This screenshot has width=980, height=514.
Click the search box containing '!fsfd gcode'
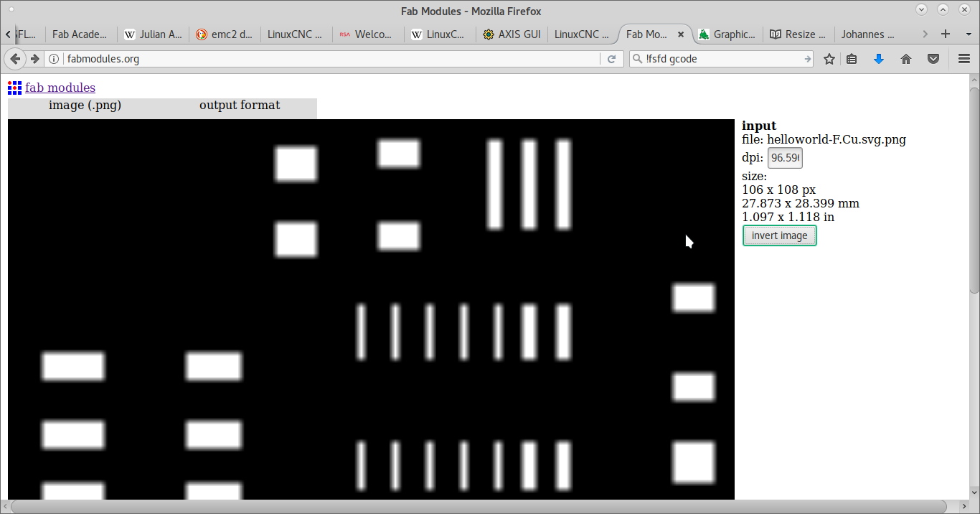[721, 59]
